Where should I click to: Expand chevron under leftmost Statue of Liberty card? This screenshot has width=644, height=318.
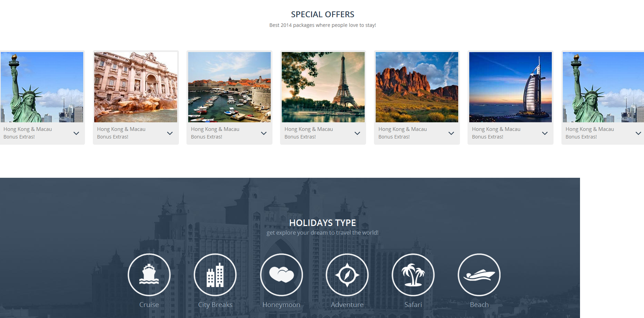pyautogui.click(x=76, y=133)
